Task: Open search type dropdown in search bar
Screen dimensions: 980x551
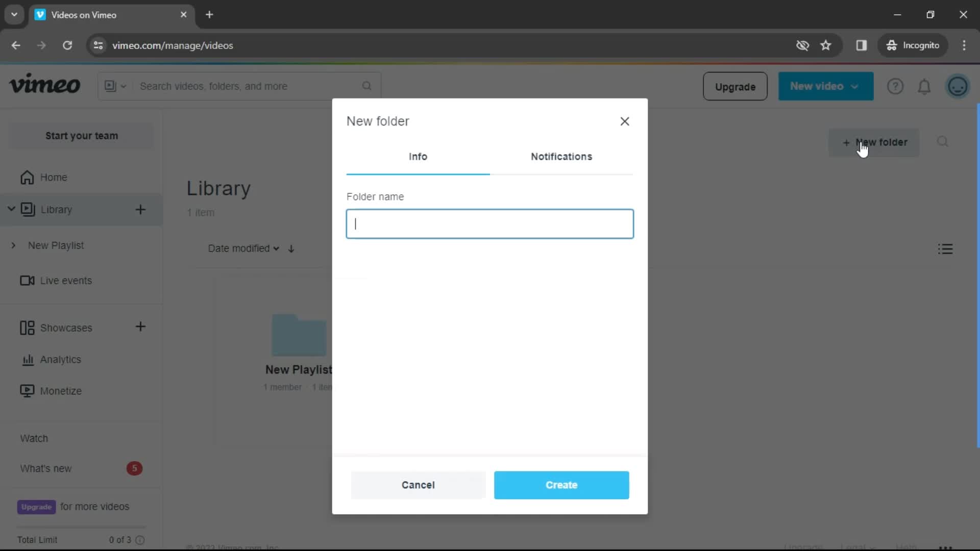Action: point(115,86)
